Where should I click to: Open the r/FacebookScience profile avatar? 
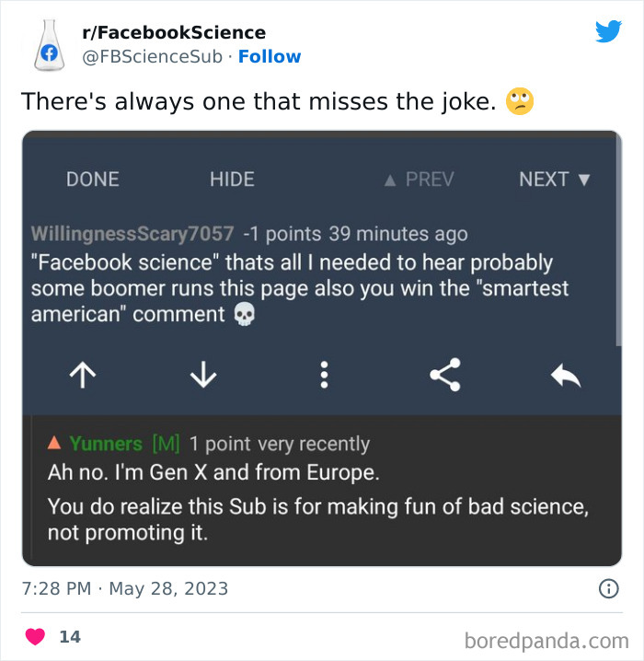click(x=46, y=44)
